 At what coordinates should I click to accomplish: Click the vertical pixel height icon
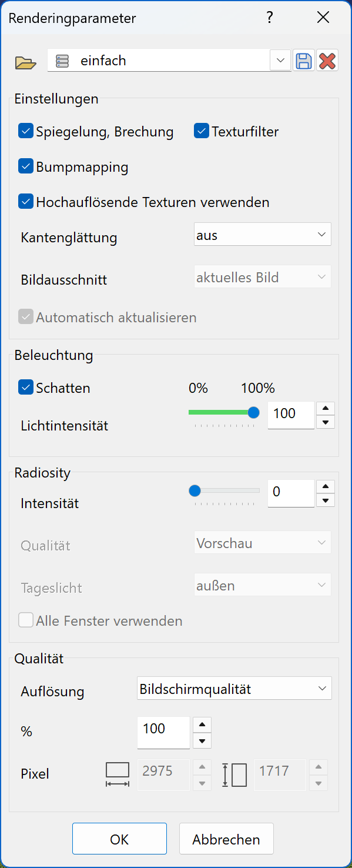coord(234,774)
